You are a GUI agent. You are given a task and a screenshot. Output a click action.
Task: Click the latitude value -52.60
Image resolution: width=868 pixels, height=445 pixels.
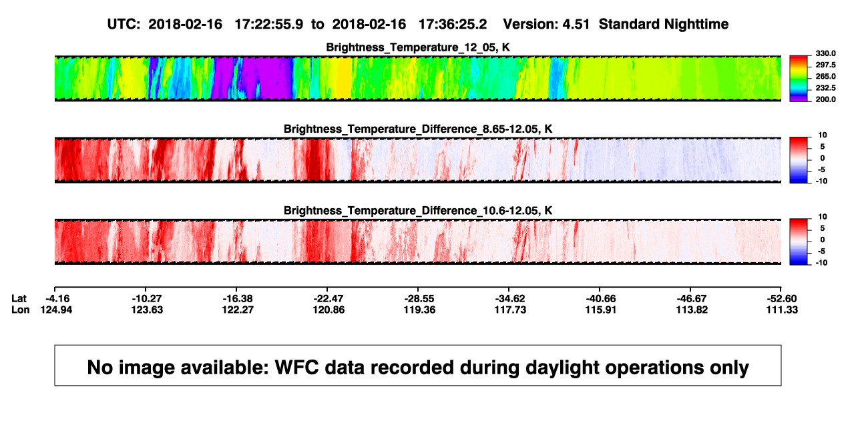[782, 298]
